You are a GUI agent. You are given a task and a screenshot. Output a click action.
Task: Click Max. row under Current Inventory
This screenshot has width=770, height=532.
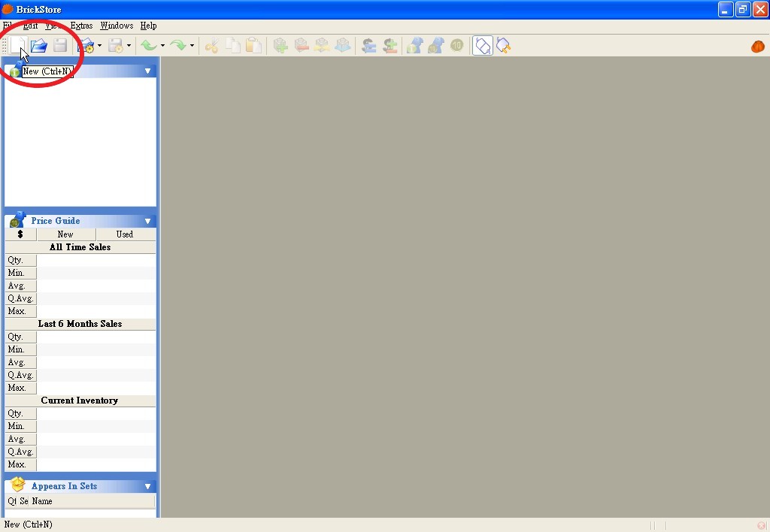pyautogui.click(x=80, y=464)
